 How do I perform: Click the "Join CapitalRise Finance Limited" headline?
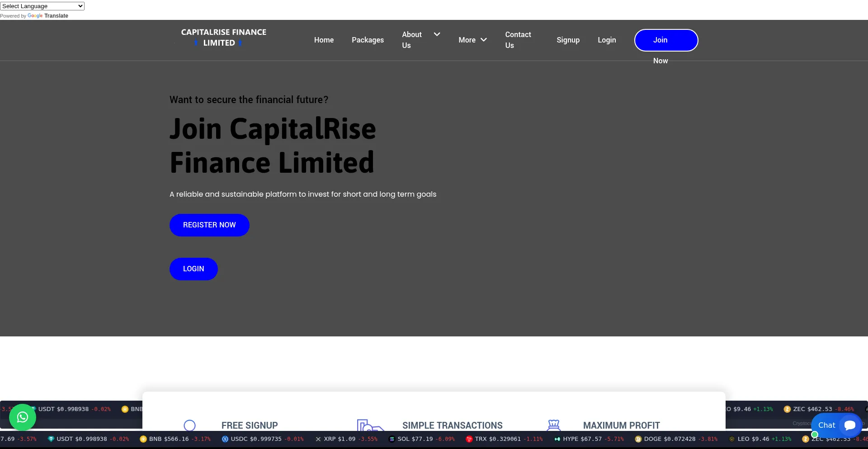(273, 146)
